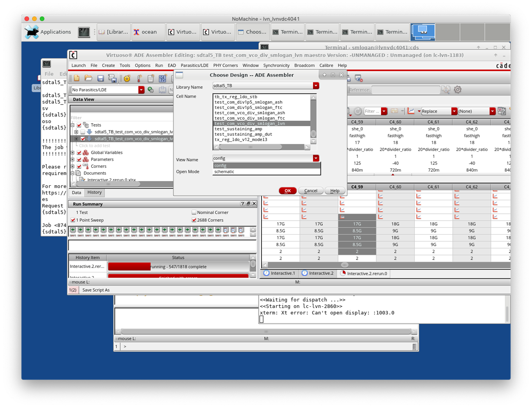Click the New document toolbar icon
The height and width of the screenshot is (408, 532).
77,79
